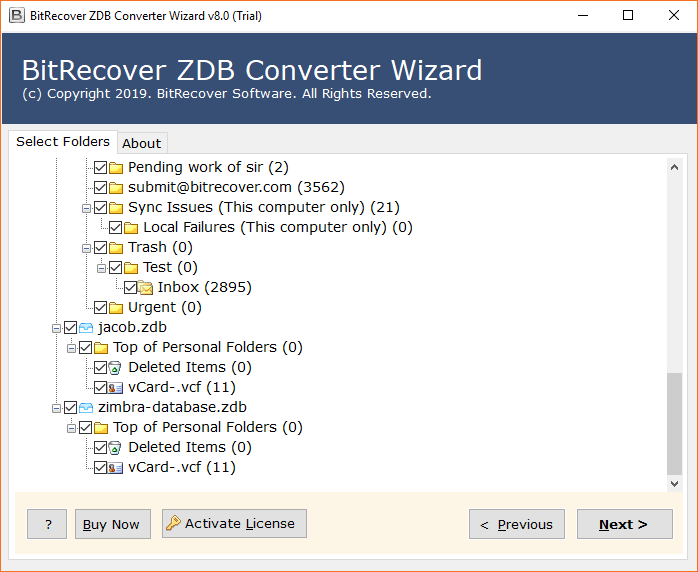The image size is (698, 572).
Task: Click the vertical scrollbar thumb
Action: [x=674, y=424]
